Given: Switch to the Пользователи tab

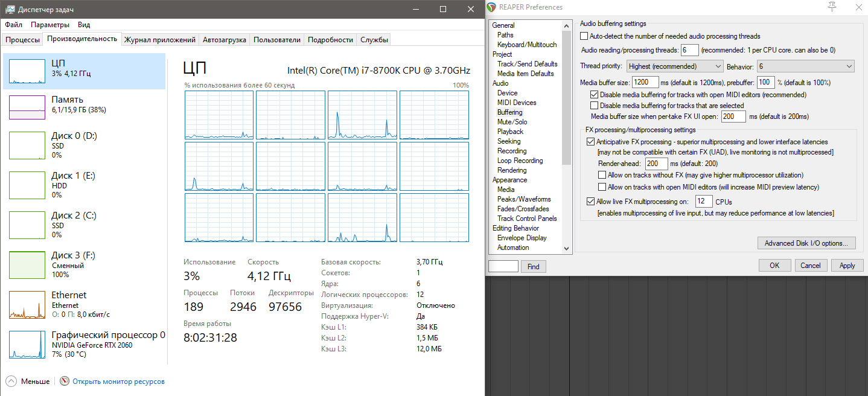Looking at the screenshot, I should pyautogui.click(x=277, y=40).
